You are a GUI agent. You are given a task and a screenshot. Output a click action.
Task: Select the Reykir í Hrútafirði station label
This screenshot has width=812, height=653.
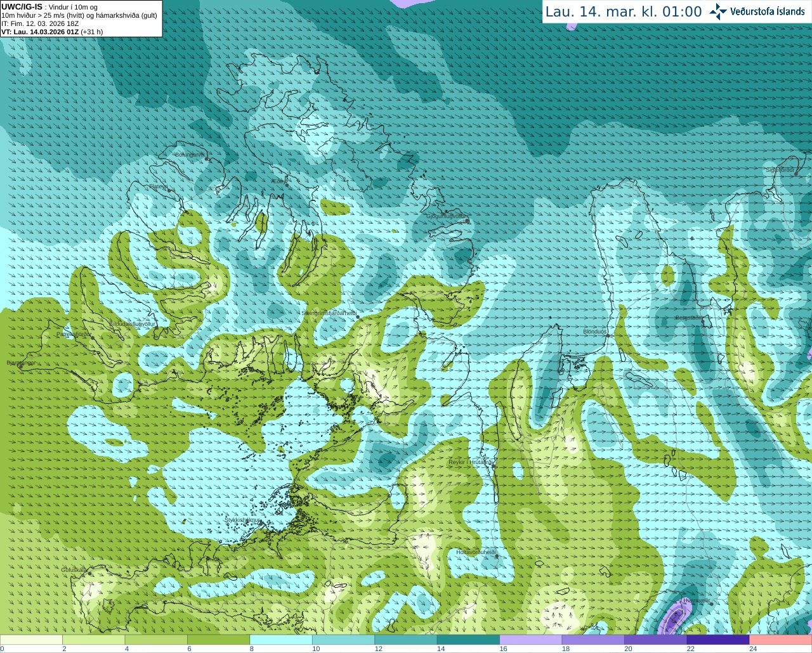point(471,462)
